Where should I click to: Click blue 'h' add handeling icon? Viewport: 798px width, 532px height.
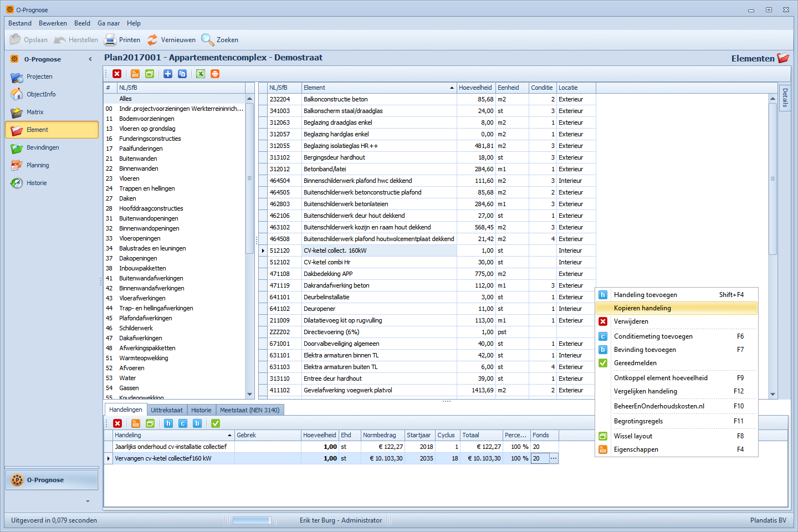coord(168,423)
